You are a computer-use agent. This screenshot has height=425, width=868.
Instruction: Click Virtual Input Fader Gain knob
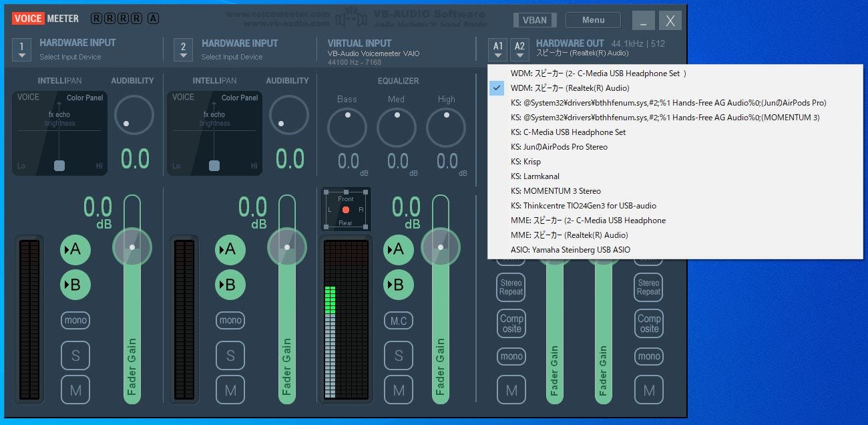click(441, 247)
